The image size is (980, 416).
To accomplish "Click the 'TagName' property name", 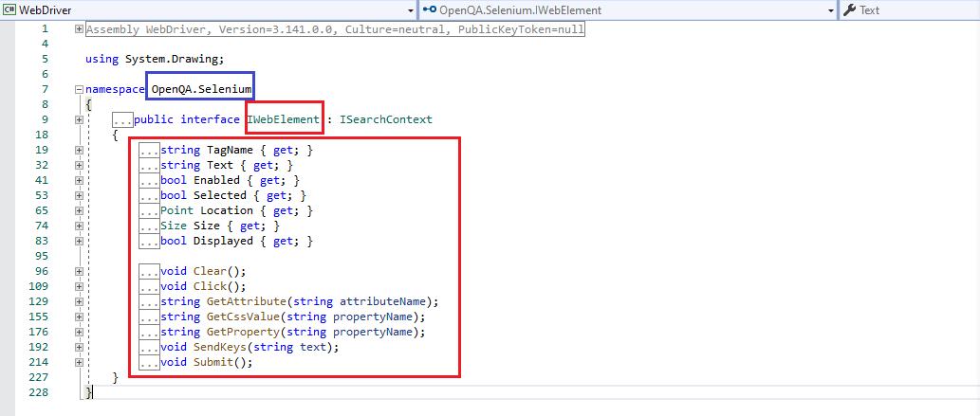I will [230, 150].
